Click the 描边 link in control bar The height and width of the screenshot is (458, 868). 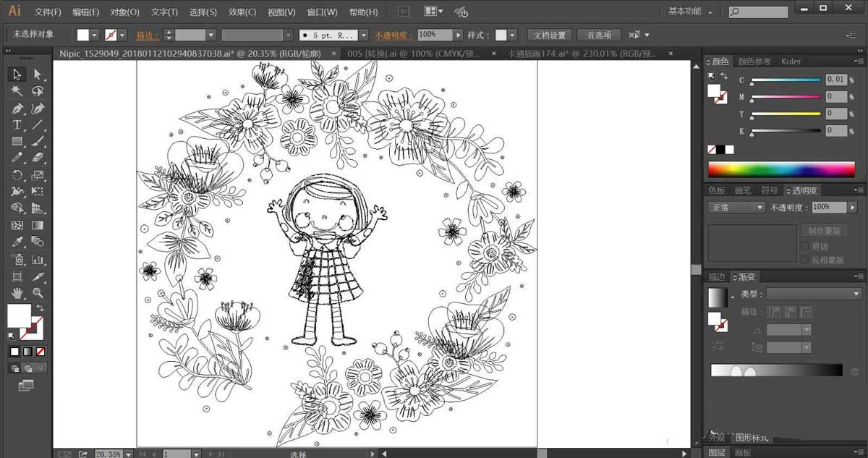tap(146, 35)
